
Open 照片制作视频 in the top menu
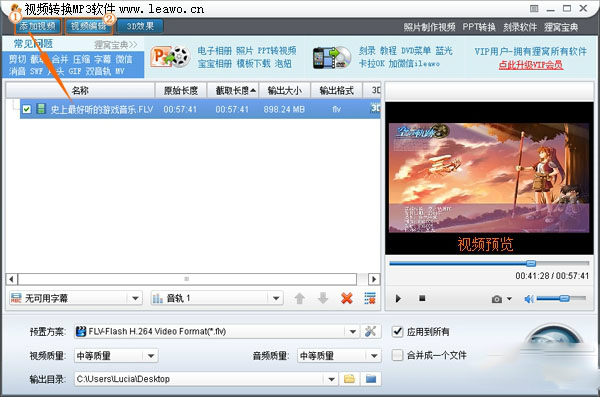pos(429,27)
